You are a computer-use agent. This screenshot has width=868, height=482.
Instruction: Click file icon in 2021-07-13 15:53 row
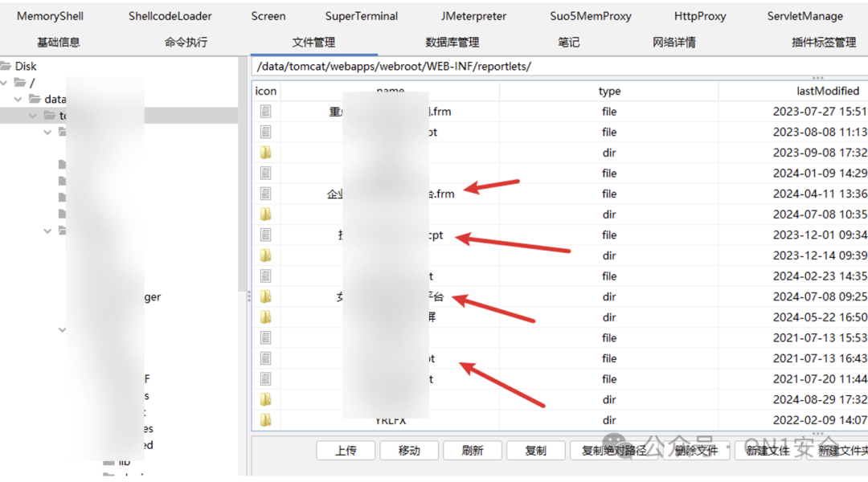pos(266,337)
